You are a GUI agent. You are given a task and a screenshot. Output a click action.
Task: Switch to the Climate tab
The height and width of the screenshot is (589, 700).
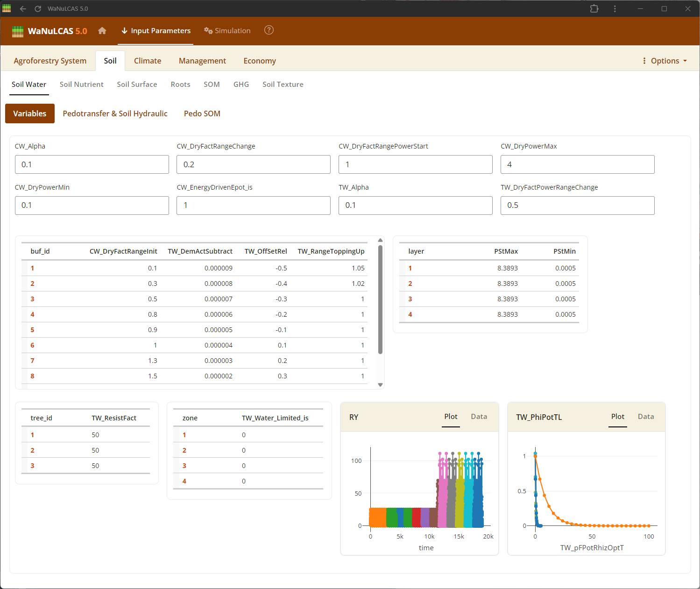click(x=148, y=61)
